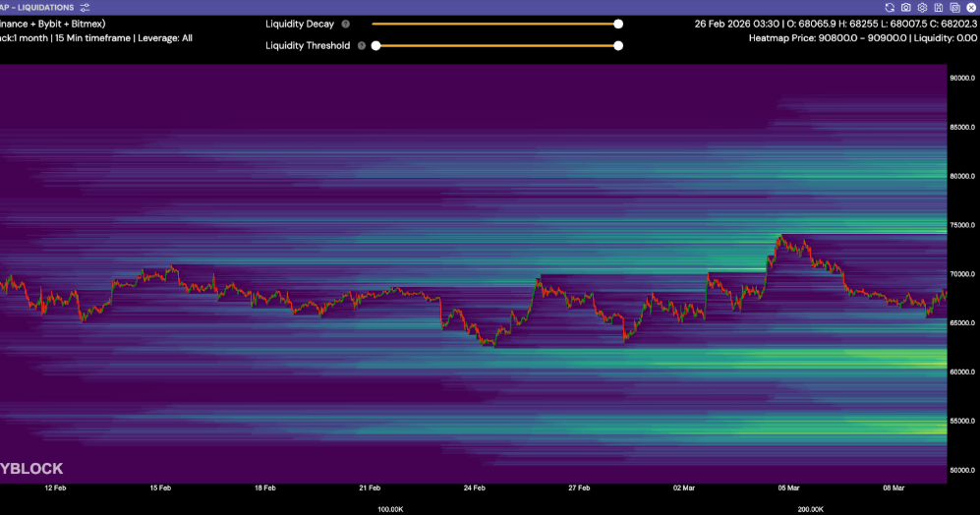Open the chart filter sliders icon beside LIQUIDATIONS
Screen dimensions: 980x515
click(x=85, y=8)
